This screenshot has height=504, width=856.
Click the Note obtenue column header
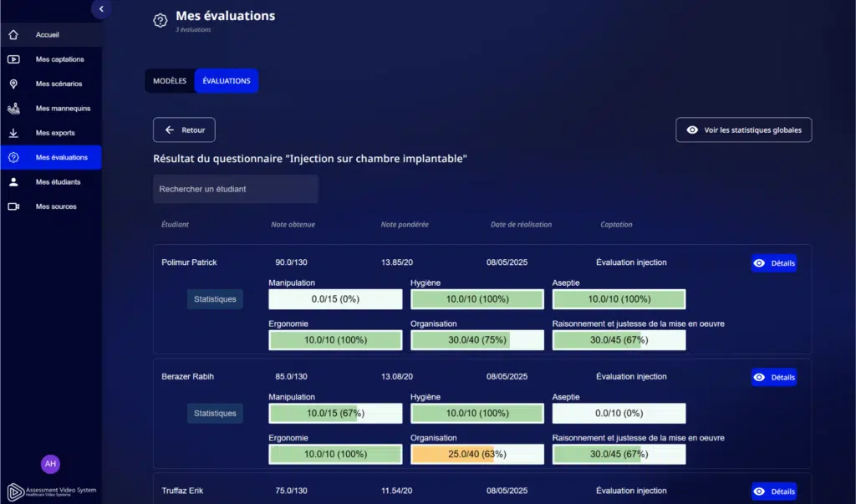coord(293,225)
